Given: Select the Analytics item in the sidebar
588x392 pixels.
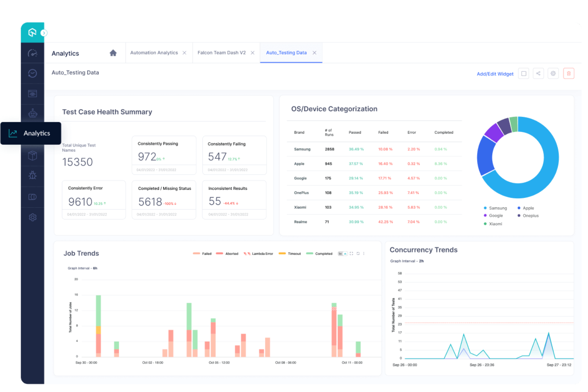Looking at the screenshot, I should click(31, 133).
